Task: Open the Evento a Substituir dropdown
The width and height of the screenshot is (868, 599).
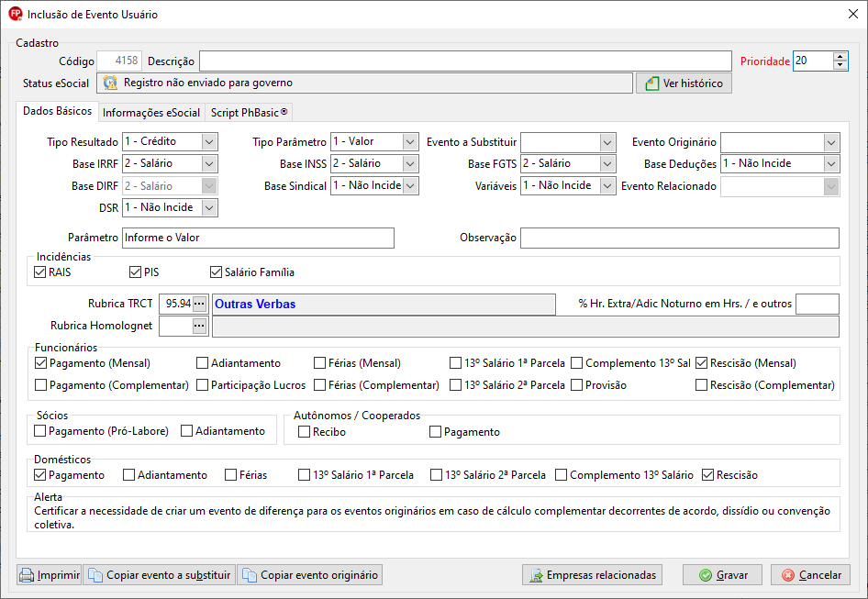Action: pyautogui.click(x=607, y=141)
